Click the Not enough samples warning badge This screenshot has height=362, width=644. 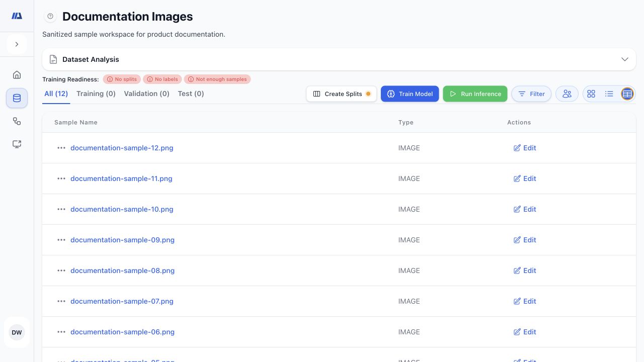(x=217, y=79)
